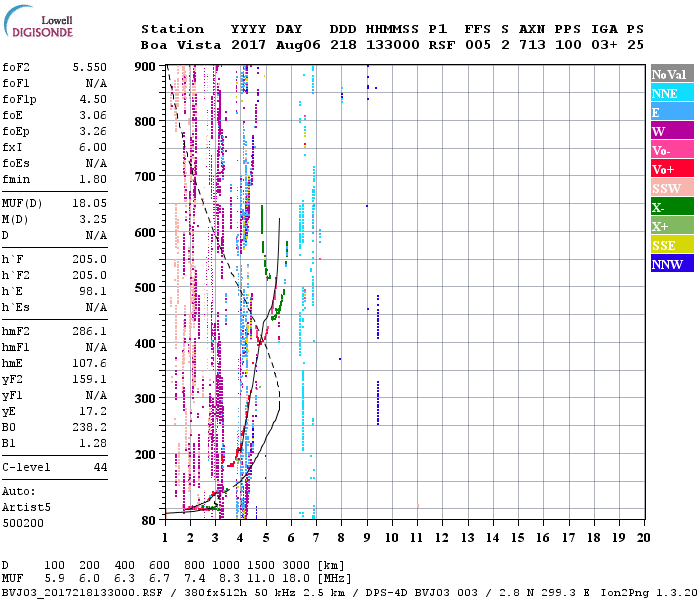Select the foE value 3.06

93,115
